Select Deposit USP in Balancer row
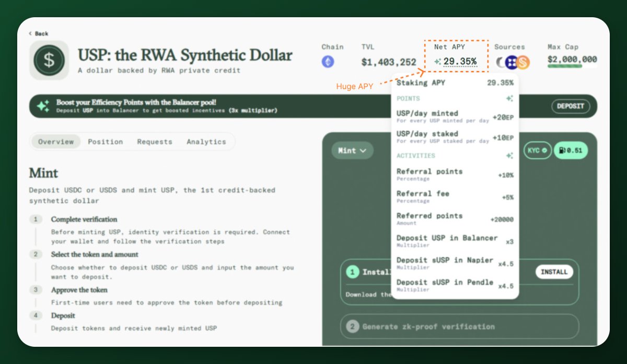This screenshot has width=627, height=364. coord(455,241)
